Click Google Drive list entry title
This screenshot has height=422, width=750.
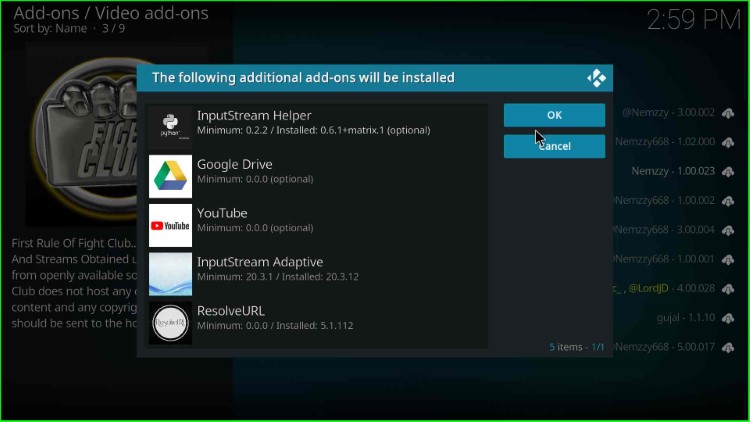click(x=235, y=164)
